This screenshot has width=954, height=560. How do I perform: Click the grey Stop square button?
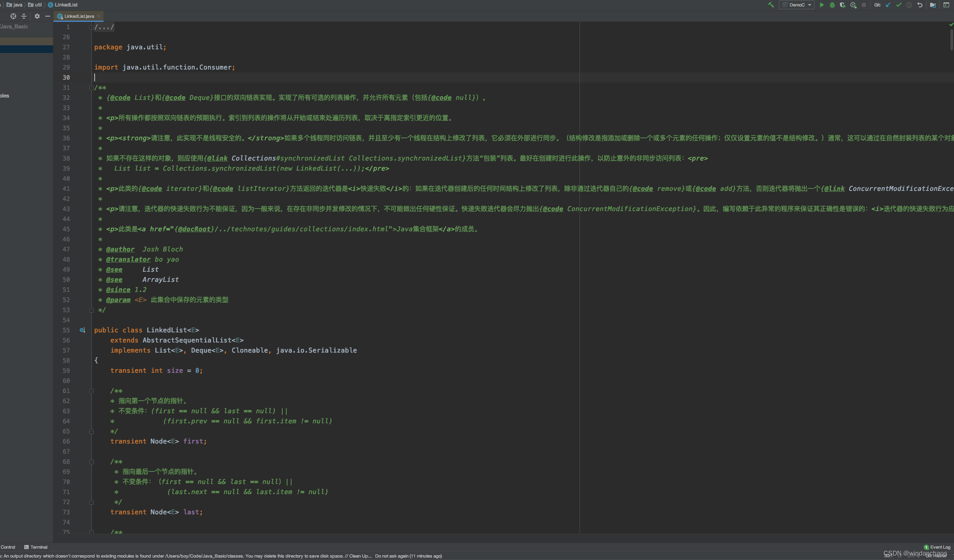(x=864, y=5)
